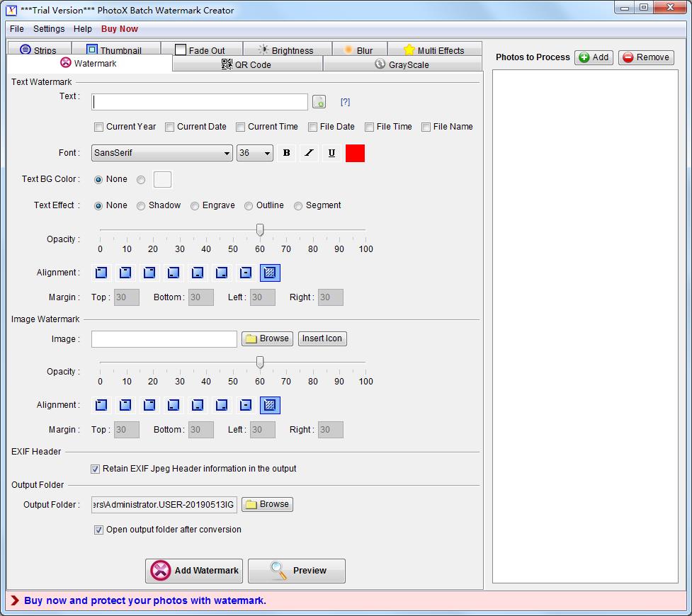This screenshot has width=692, height=616.
Task: Choose the Outline text effect
Action: tap(249, 206)
